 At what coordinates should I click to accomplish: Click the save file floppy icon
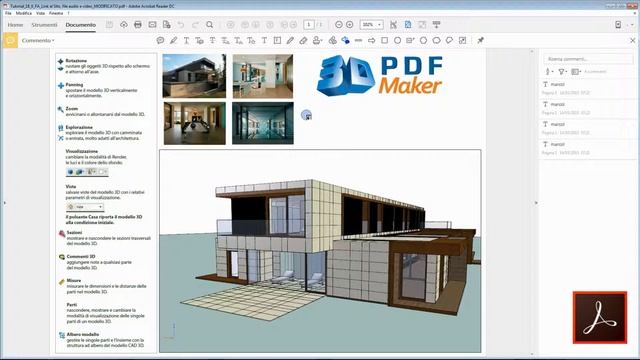point(109,25)
